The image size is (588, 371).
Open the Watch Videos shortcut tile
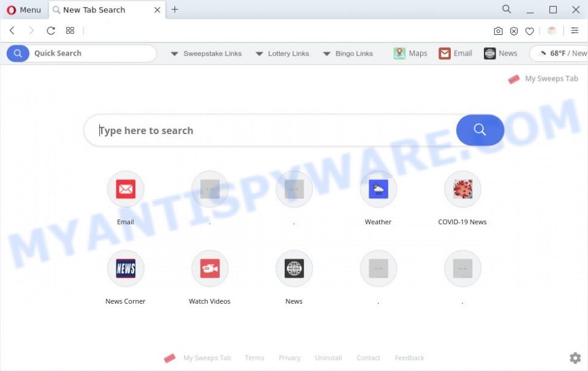(x=210, y=268)
